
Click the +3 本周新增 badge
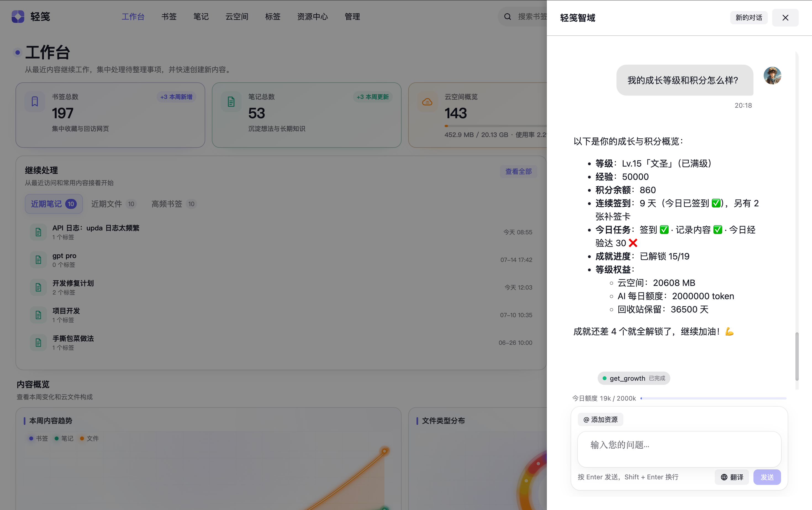tap(176, 97)
